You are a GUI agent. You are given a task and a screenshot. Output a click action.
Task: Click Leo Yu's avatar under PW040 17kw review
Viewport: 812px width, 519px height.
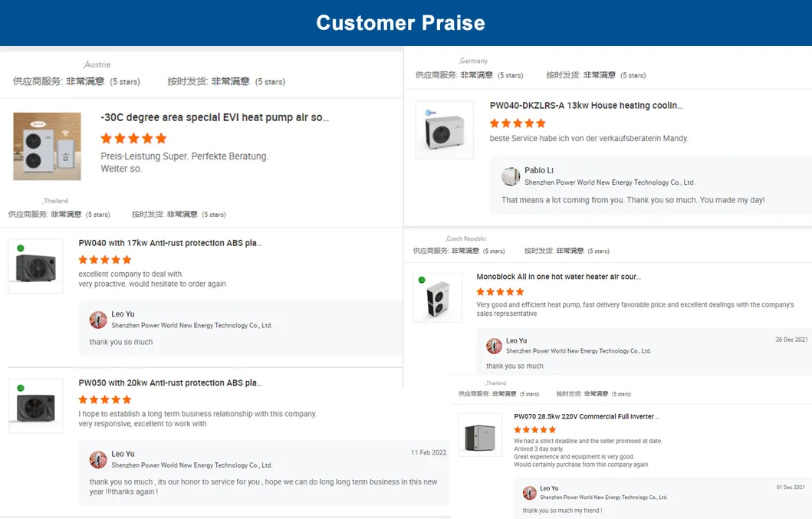tap(98, 320)
